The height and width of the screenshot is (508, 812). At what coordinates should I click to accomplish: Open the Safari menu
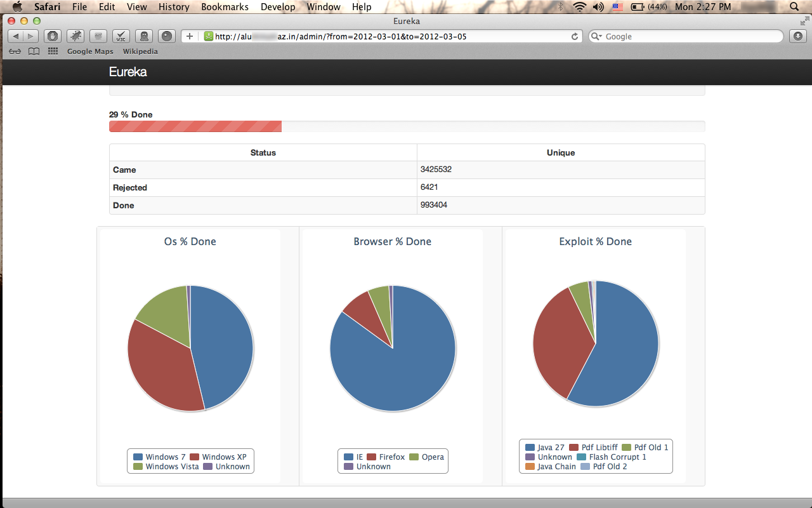(48, 7)
